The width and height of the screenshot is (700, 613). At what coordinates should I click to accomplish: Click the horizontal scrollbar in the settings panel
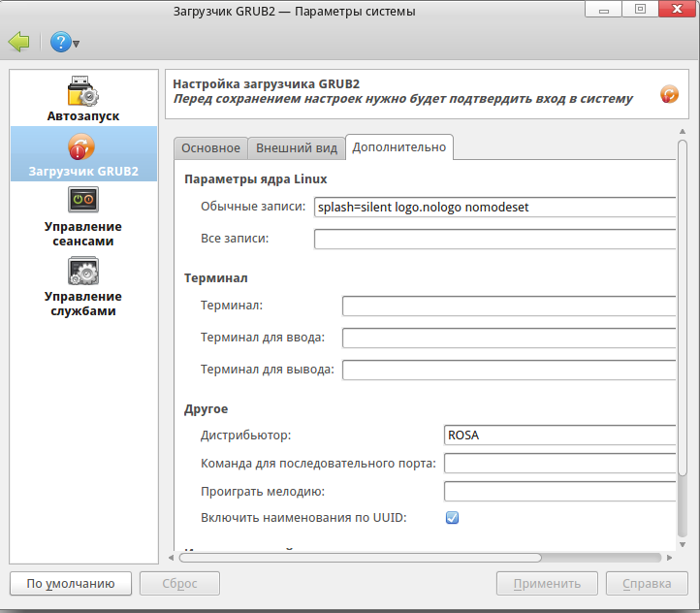[361, 558]
